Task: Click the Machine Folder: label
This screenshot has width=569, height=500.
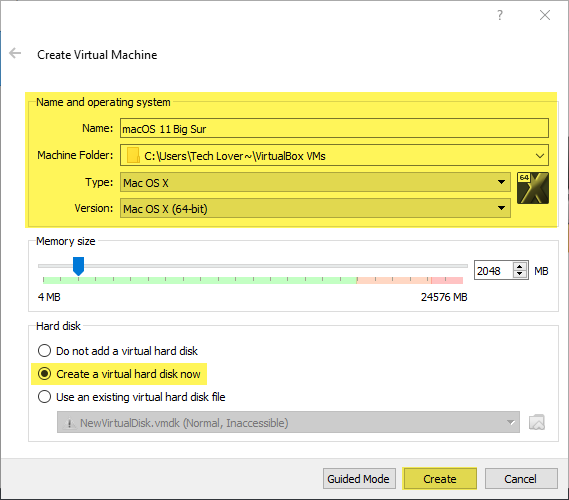Action: 75,155
